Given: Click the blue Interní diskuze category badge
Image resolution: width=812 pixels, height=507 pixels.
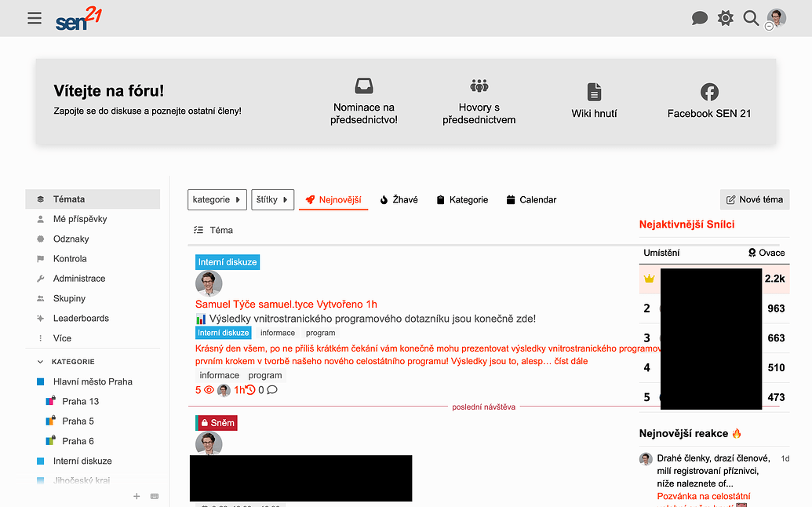Looking at the screenshot, I should click(227, 262).
